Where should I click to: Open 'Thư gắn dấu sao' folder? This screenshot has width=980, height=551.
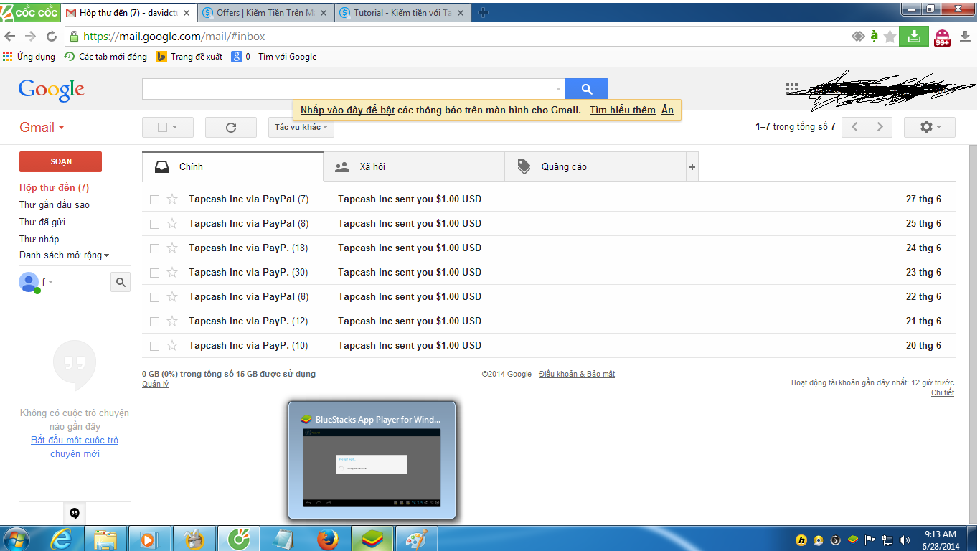55,204
